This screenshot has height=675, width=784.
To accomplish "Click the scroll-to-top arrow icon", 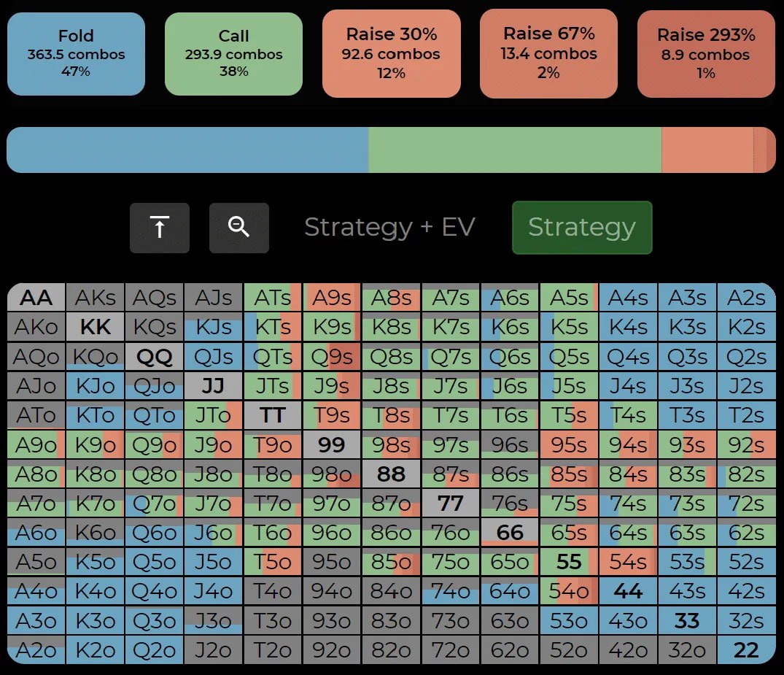I will (x=159, y=228).
